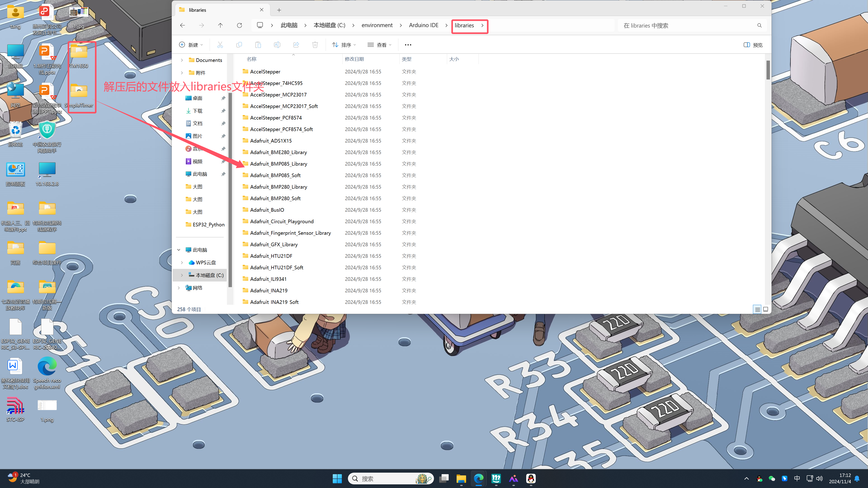The height and width of the screenshot is (488, 868).
Task: Expand the Documents folder in sidebar
Action: (182, 60)
